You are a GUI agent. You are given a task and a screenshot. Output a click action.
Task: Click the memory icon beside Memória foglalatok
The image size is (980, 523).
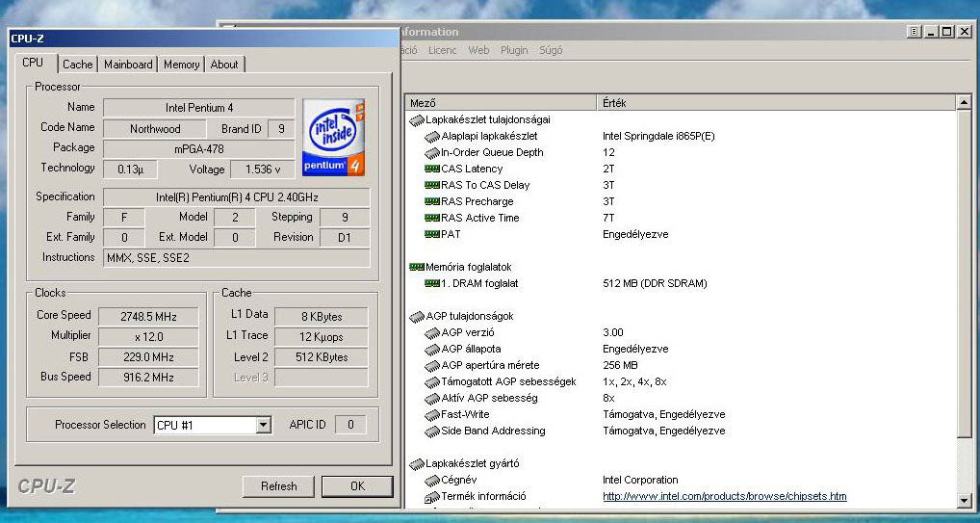click(416, 267)
